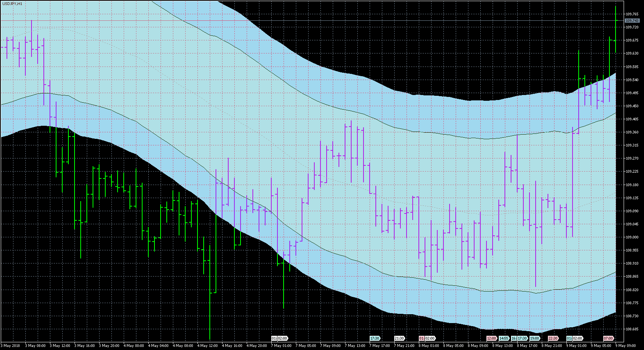The image size is (644, 350).
Task: Click price level 109.675 on the scale
Action: click(632, 40)
